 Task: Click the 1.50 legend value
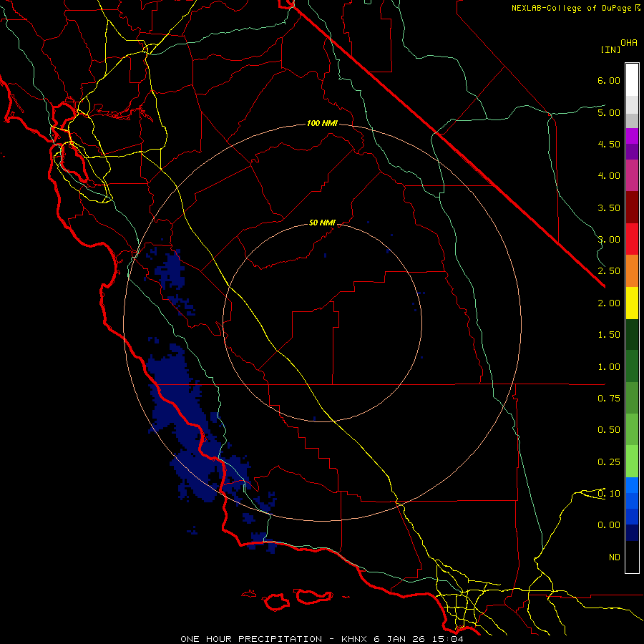[609, 335]
